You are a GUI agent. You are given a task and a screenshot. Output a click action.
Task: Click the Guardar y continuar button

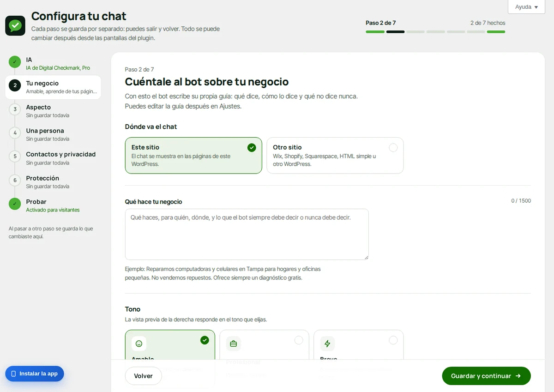pos(486,376)
